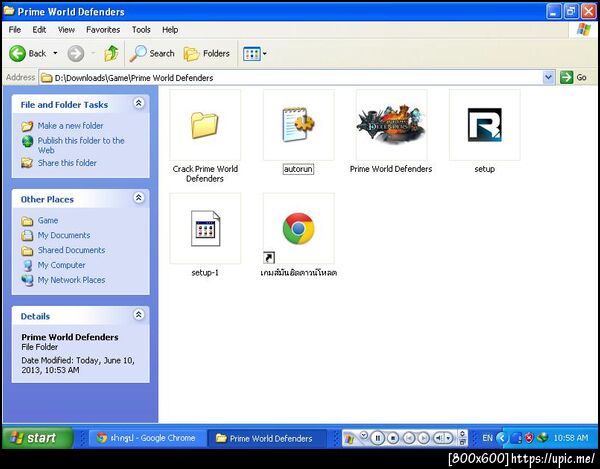Open the Game folder link
The width and height of the screenshot is (600, 469).
(x=48, y=220)
